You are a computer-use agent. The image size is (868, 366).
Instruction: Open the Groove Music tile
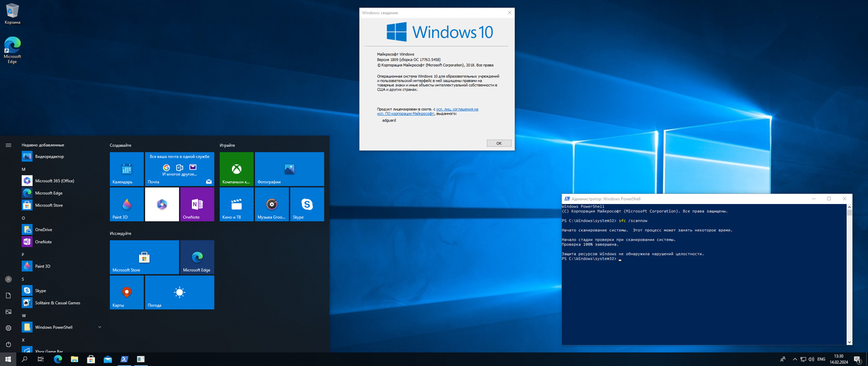[272, 204]
